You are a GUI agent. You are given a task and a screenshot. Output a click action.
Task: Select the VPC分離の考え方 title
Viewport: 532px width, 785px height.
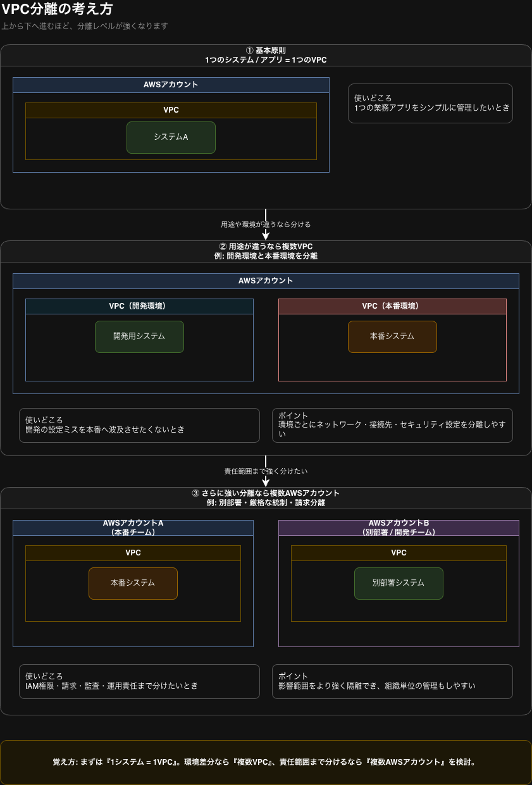(63, 9)
